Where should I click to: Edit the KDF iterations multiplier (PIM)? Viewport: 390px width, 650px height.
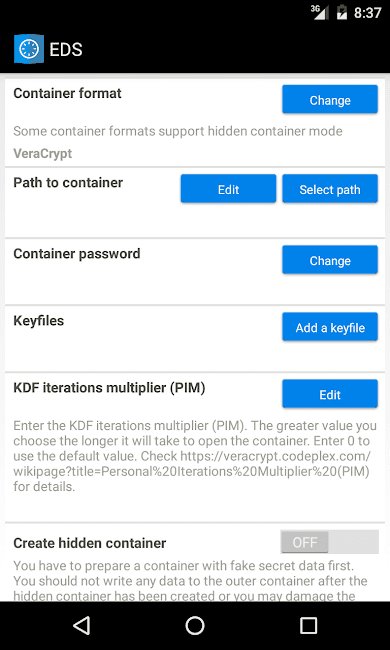330,394
